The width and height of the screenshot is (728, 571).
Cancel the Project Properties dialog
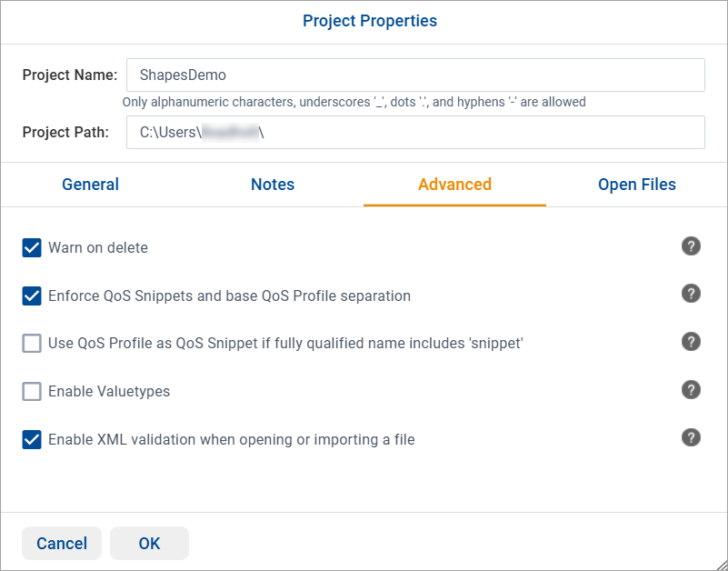point(61,543)
